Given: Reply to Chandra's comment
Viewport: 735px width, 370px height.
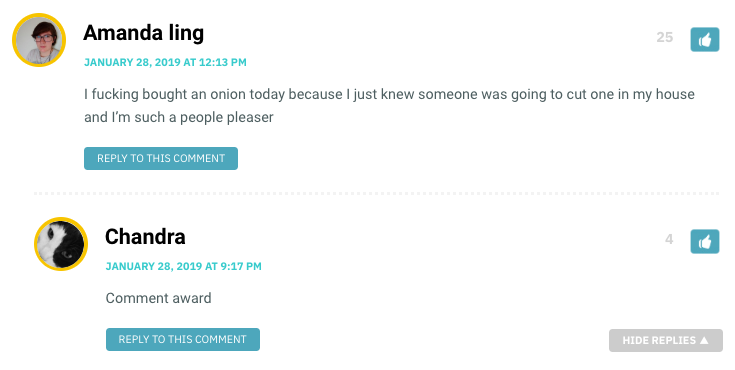Looking at the screenshot, I should coord(183,340).
